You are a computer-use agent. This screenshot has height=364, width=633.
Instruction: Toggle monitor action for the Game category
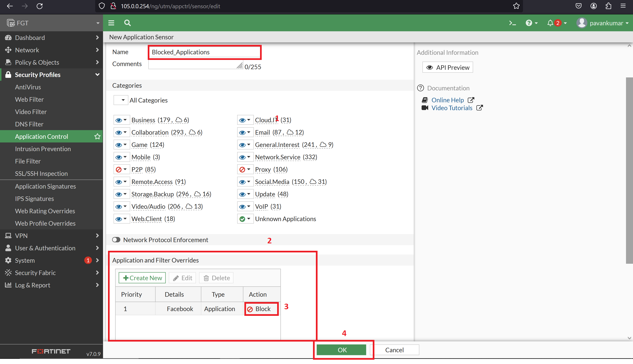[x=119, y=145]
